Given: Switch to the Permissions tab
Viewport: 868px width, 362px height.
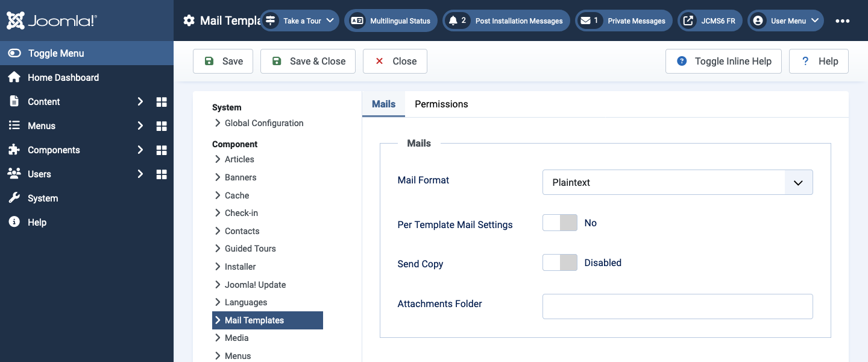Looking at the screenshot, I should tap(441, 104).
